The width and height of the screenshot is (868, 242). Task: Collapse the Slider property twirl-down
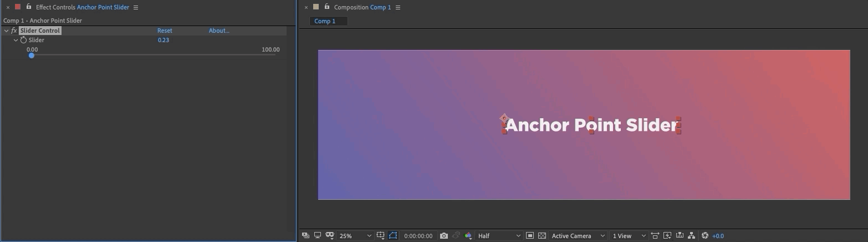[16, 40]
